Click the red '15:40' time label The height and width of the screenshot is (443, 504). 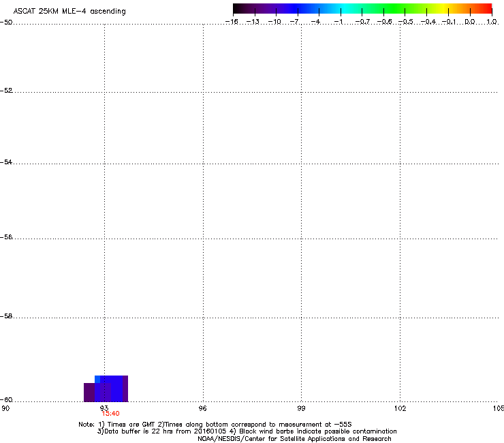click(x=110, y=414)
